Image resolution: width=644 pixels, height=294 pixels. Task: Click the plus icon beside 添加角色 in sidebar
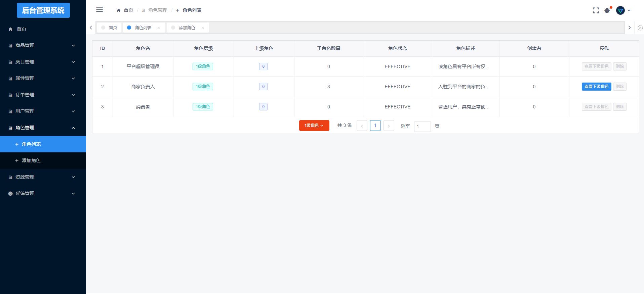point(17,161)
